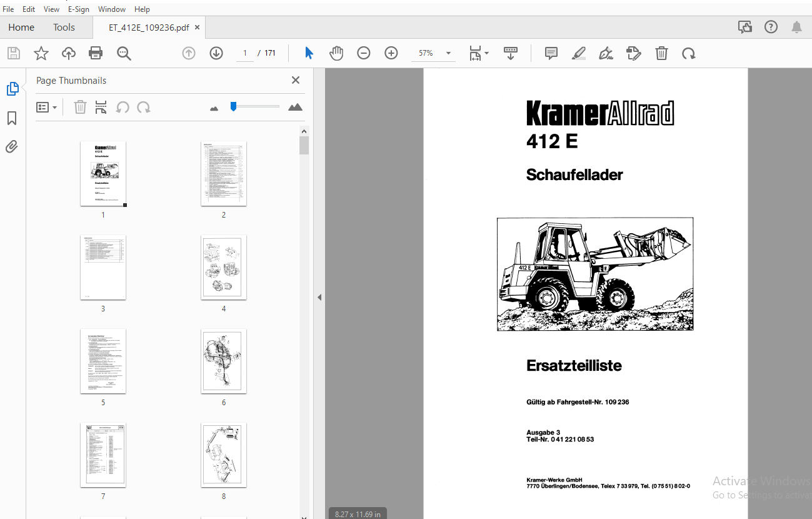Open the E-Sign menu
This screenshot has height=519, width=812.
tap(79, 9)
